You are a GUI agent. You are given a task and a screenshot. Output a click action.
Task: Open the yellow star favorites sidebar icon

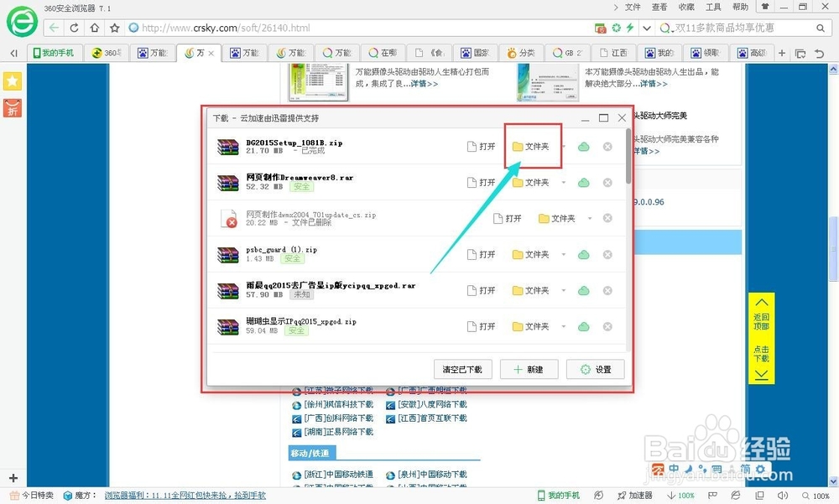tap(13, 81)
